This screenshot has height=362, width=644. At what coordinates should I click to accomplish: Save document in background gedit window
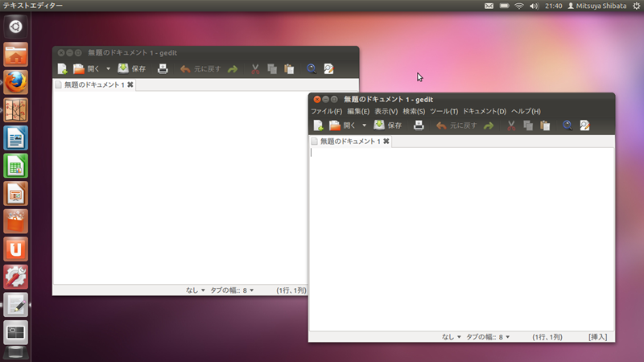coord(131,69)
